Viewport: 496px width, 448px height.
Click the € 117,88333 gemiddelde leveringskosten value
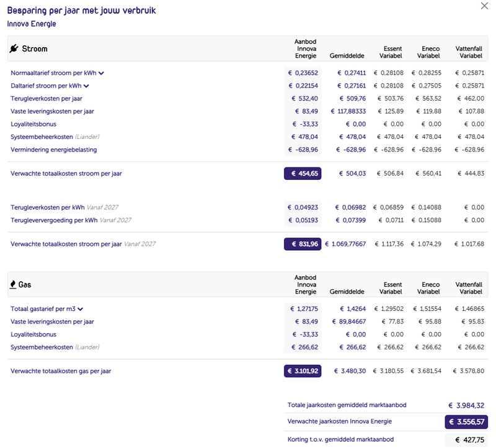click(348, 111)
